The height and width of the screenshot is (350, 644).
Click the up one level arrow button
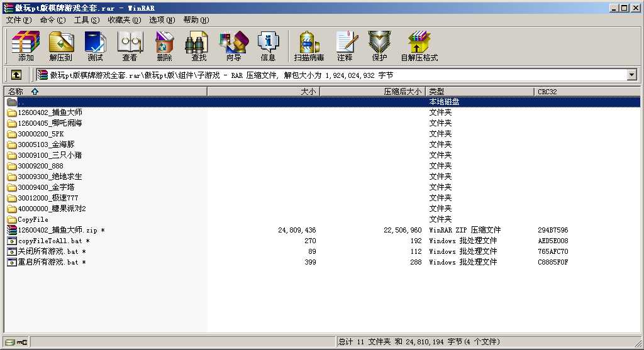click(x=16, y=75)
